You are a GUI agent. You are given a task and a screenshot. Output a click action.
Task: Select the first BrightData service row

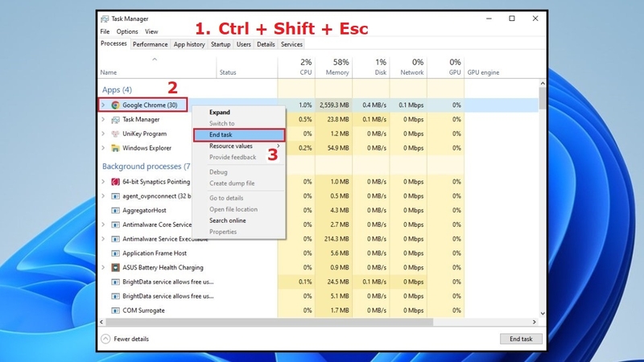click(x=318, y=282)
